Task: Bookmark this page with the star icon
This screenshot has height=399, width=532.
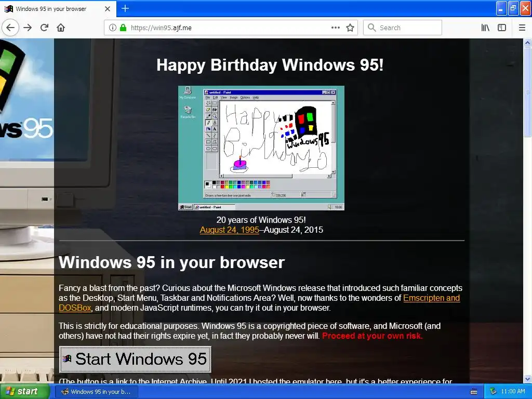Action: click(x=350, y=28)
